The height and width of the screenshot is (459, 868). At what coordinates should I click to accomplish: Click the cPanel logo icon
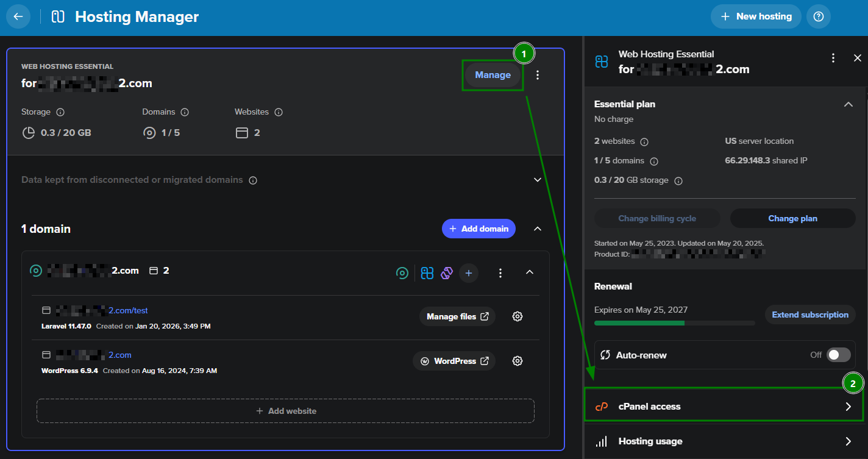(x=602, y=407)
